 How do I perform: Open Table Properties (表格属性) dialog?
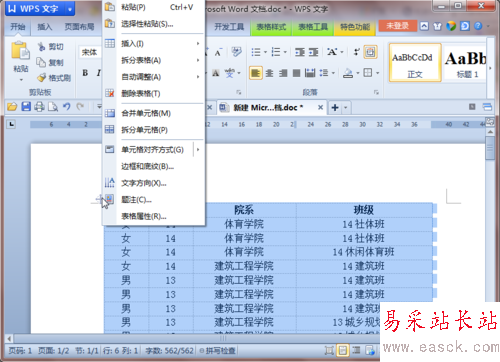[153, 216]
